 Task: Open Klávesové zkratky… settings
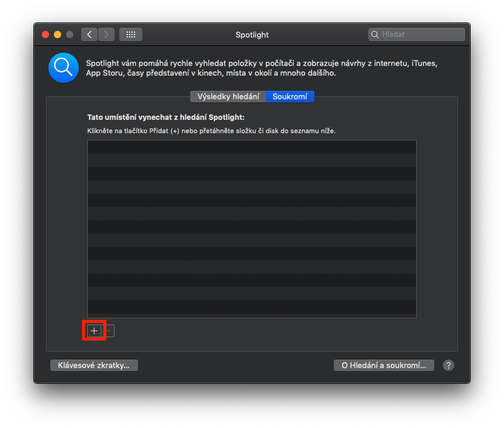tap(94, 365)
